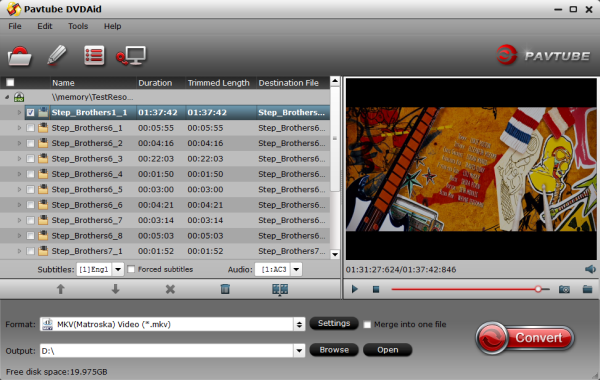Enable Forced subtitles checkbox
600x380 pixels.
131,269
